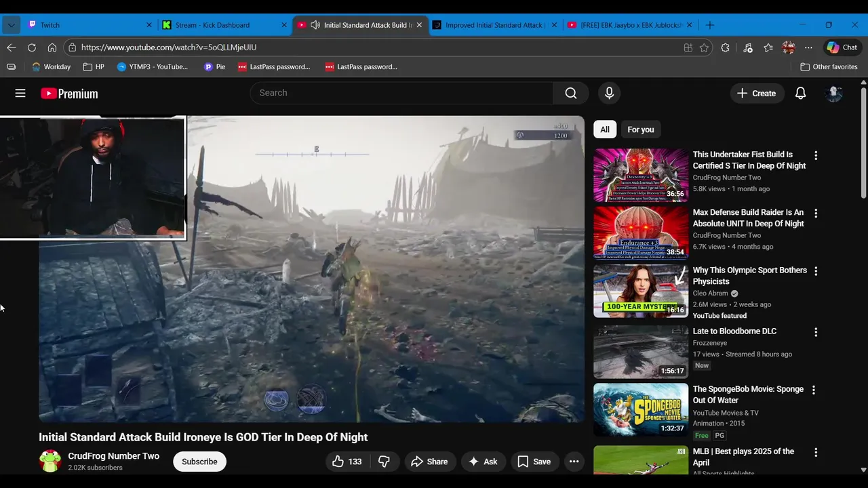
Task: Open browser Extensions puzzle icon
Action: point(726,47)
